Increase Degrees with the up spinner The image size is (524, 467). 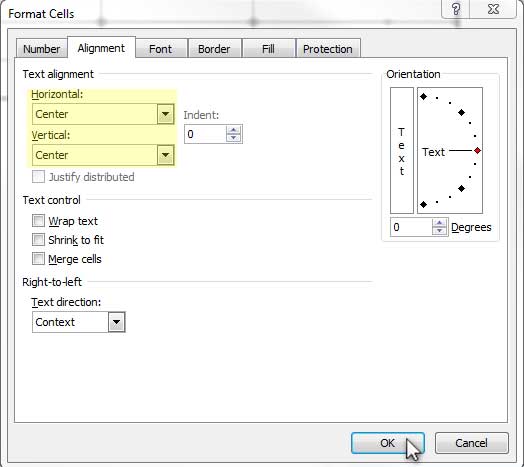point(439,223)
